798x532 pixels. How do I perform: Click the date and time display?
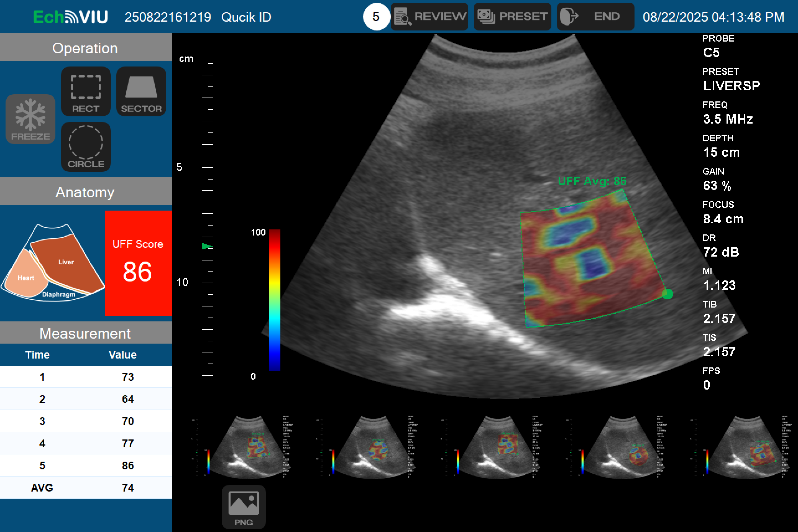[x=713, y=17]
